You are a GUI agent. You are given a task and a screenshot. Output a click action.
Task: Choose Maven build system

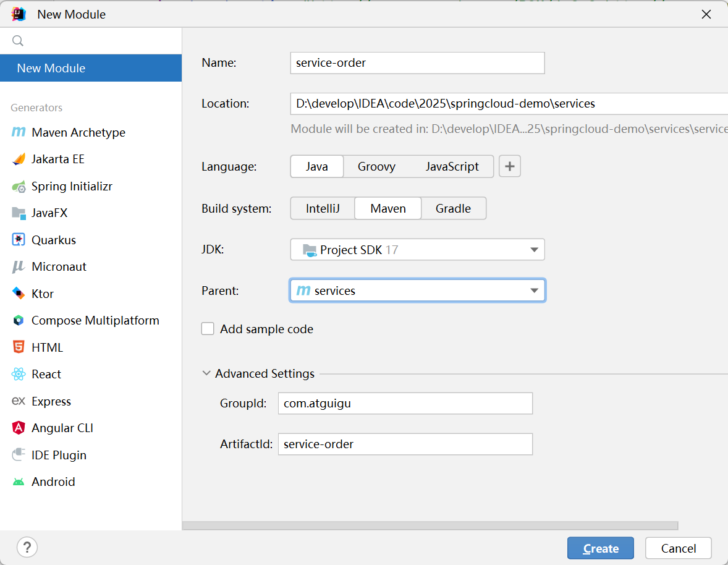[388, 208]
